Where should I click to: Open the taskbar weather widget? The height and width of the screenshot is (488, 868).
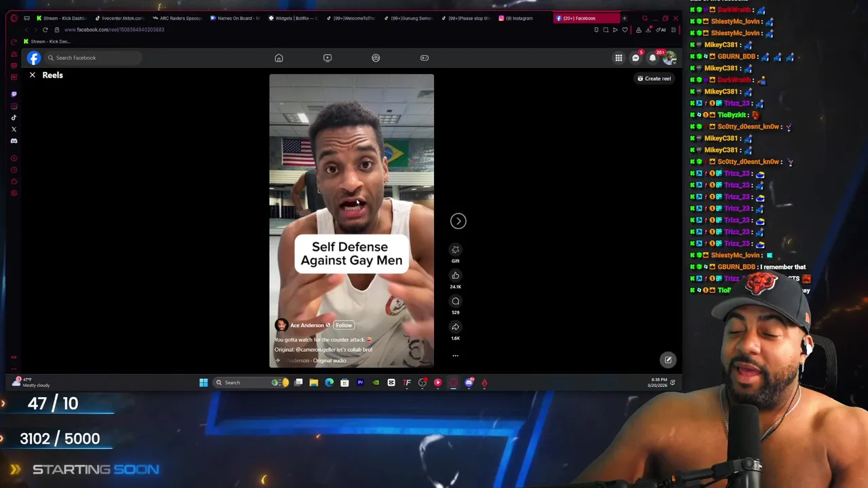tap(31, 383)
